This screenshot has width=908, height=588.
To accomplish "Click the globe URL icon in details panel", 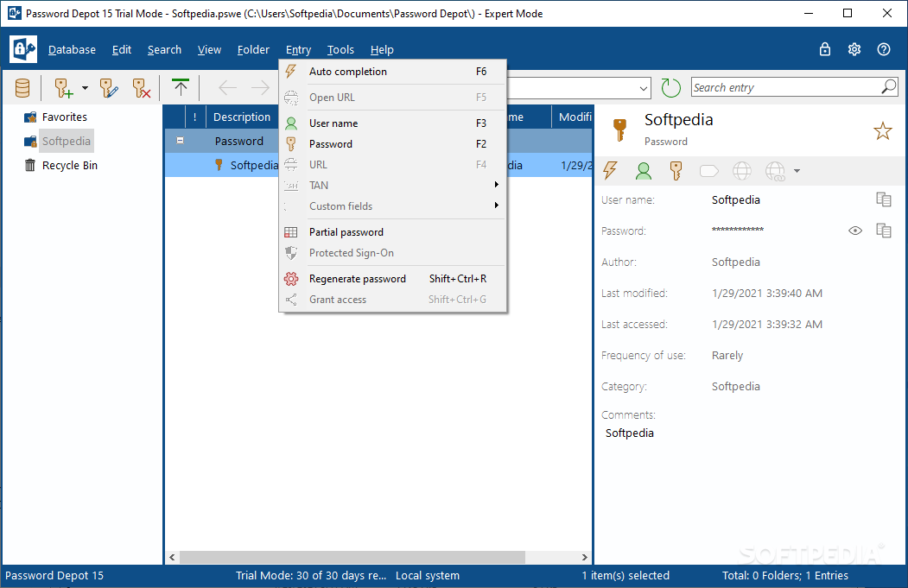I will 742,171.
